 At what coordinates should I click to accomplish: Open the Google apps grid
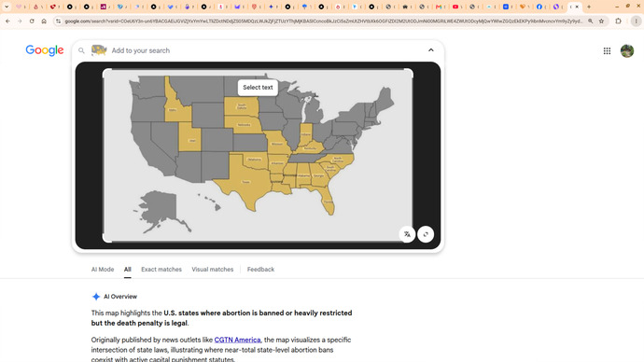(607, 51)
